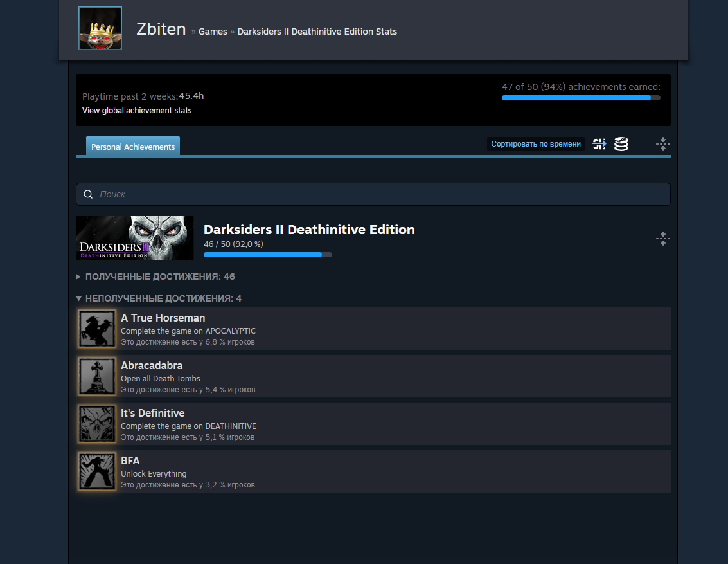Select the 'BFA' achievement title
728x564 pixels.
coord(130,461)
